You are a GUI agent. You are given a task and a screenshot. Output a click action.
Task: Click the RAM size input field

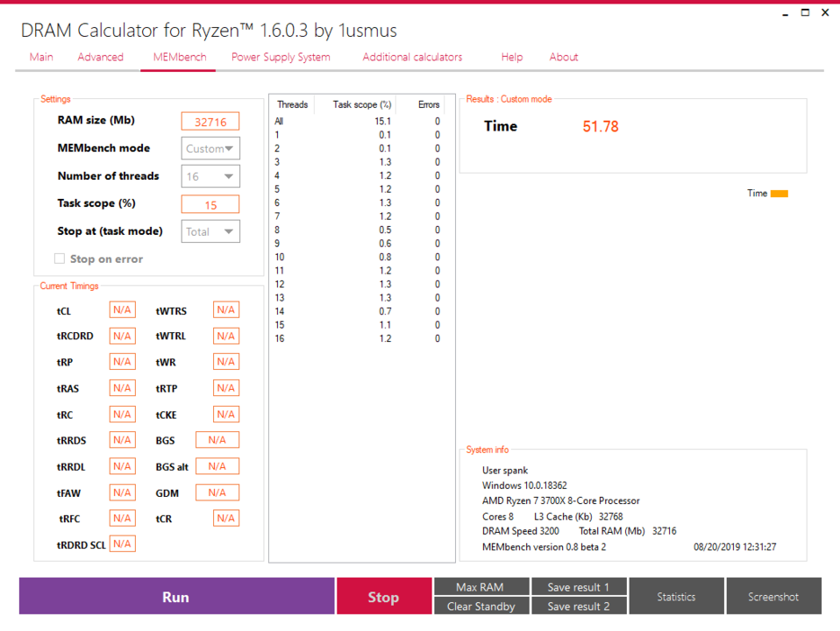click(x=210, y=122)
